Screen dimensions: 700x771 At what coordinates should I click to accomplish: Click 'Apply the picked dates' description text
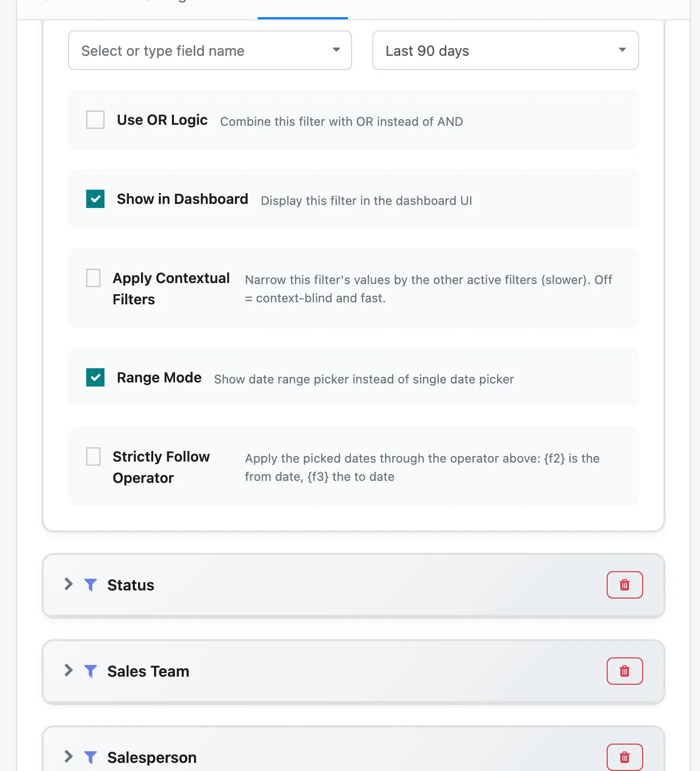pyautogui.click(x=422, y=468)
